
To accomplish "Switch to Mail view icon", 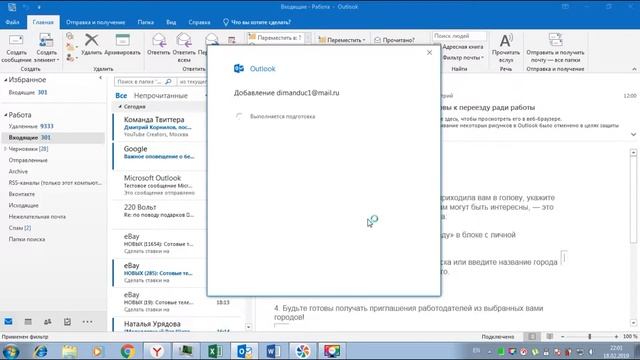I will click(x=8, y=322).
